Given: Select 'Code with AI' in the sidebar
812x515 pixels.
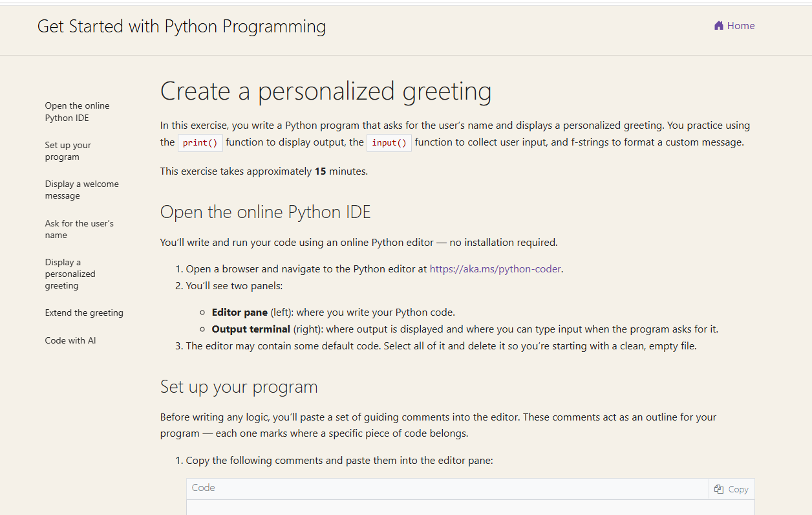Looking at the screenshot, I should 70,340.
